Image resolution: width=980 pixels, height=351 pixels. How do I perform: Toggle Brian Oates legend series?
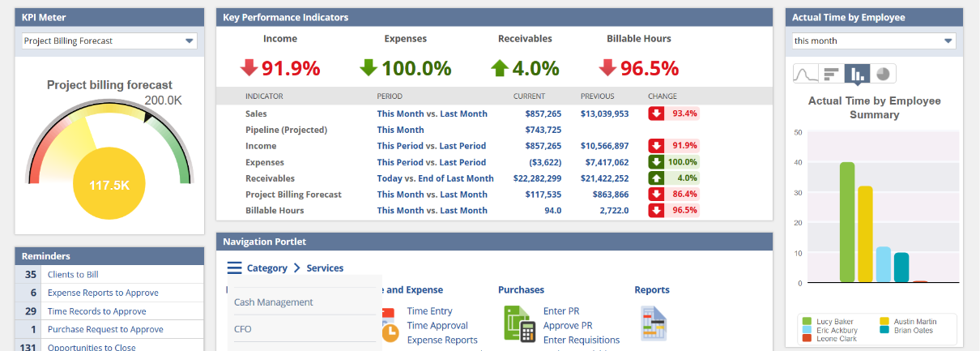pos(908,330)
